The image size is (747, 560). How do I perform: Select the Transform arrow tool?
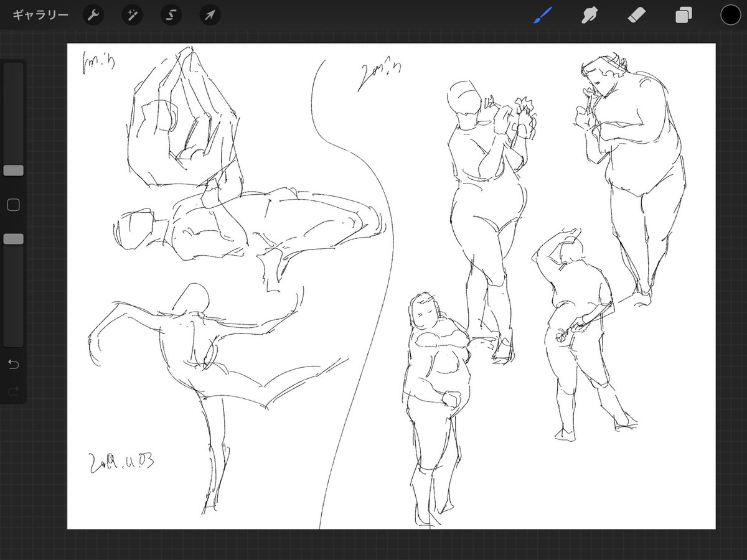(210, 15)
